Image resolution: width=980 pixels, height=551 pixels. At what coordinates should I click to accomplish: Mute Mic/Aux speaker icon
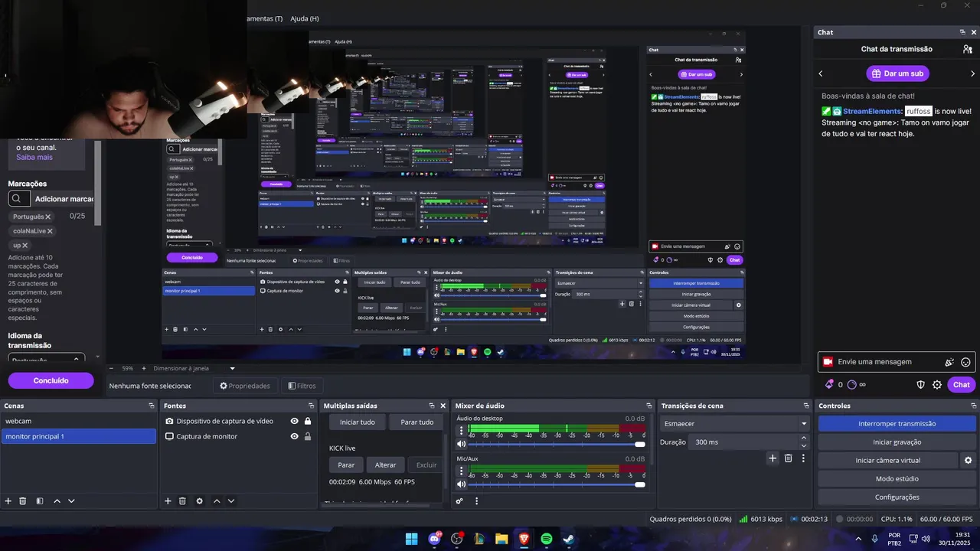coord(461,484)
